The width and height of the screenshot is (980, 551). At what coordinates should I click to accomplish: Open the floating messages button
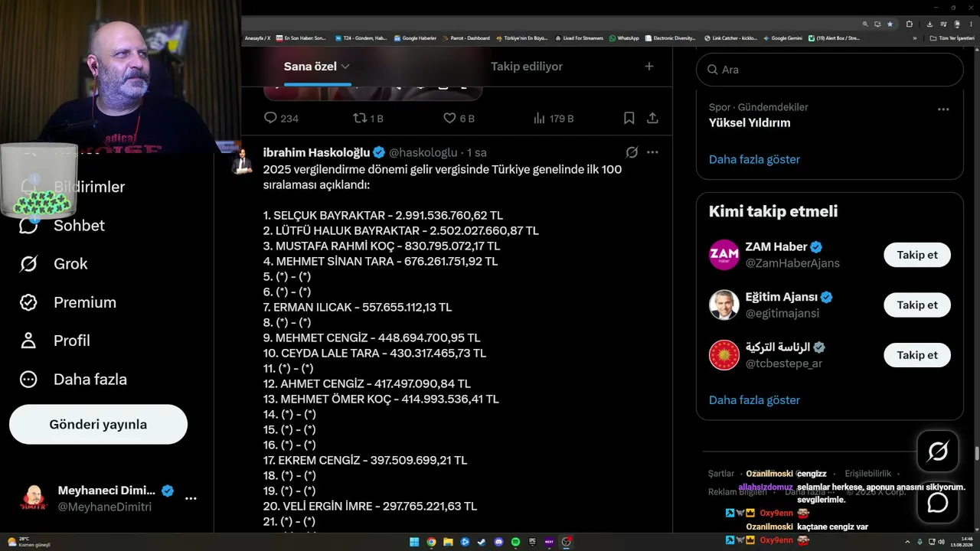click(x=938, y=503)
